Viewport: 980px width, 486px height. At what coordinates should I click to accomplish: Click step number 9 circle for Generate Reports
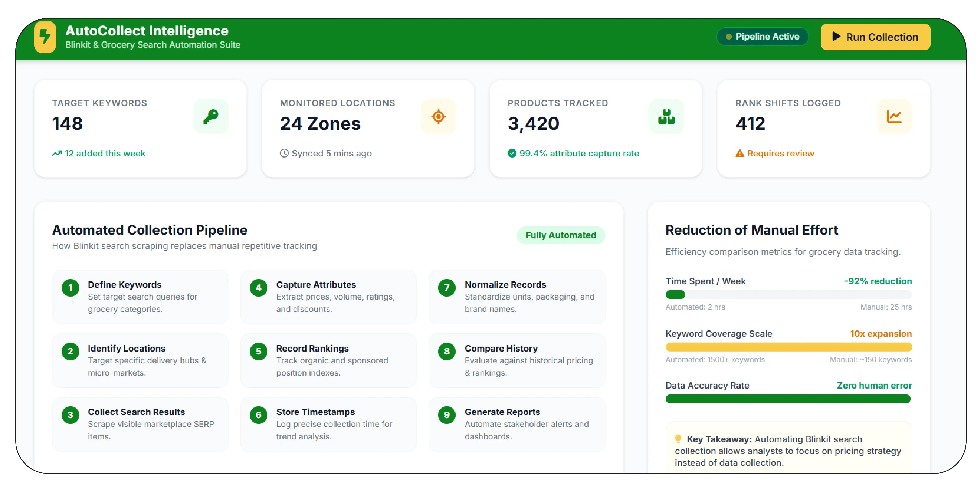(x=447, y=415)
